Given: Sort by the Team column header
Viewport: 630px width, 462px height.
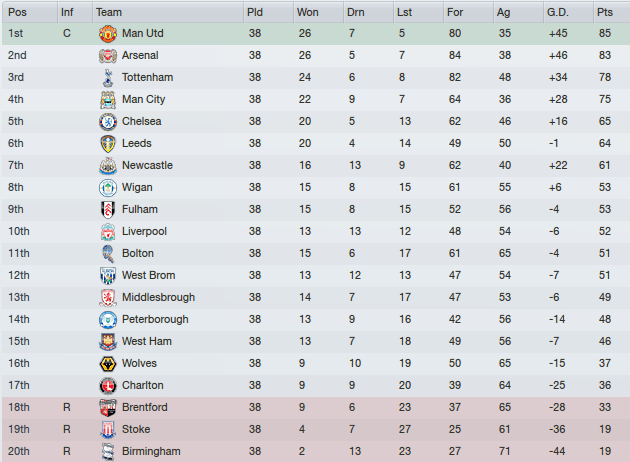Looking at the screenshot, I should [x=109, y=12].
